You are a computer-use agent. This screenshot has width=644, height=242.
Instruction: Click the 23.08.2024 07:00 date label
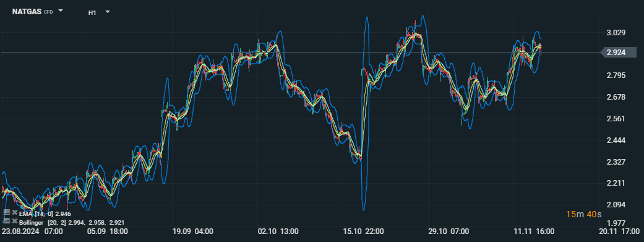point(32,231)
